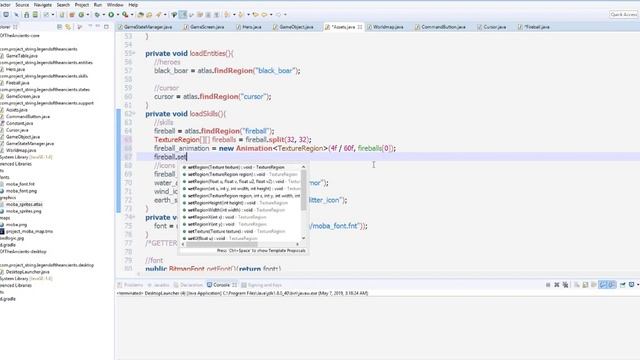The width and height of the screenshot is (640, 360).
Task: Click the Run External Tools toolbar icon
Action: coord(125,15)
